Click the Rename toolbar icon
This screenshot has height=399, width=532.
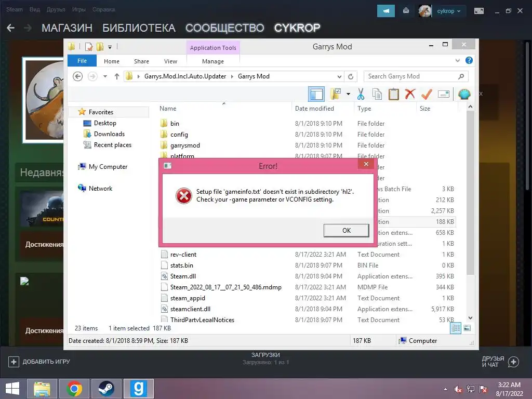click(444, 94)
